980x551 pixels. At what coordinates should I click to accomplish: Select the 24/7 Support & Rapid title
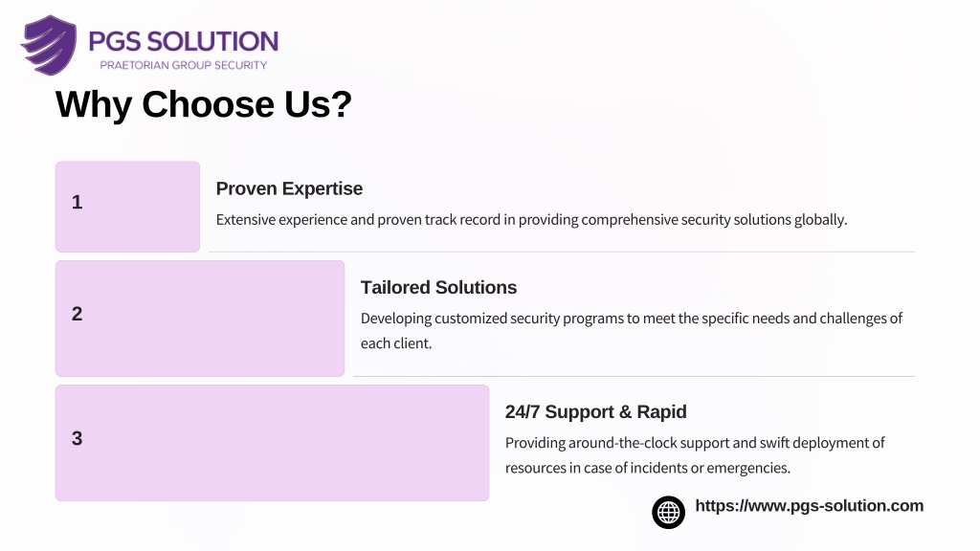click(x=595, y=411)
